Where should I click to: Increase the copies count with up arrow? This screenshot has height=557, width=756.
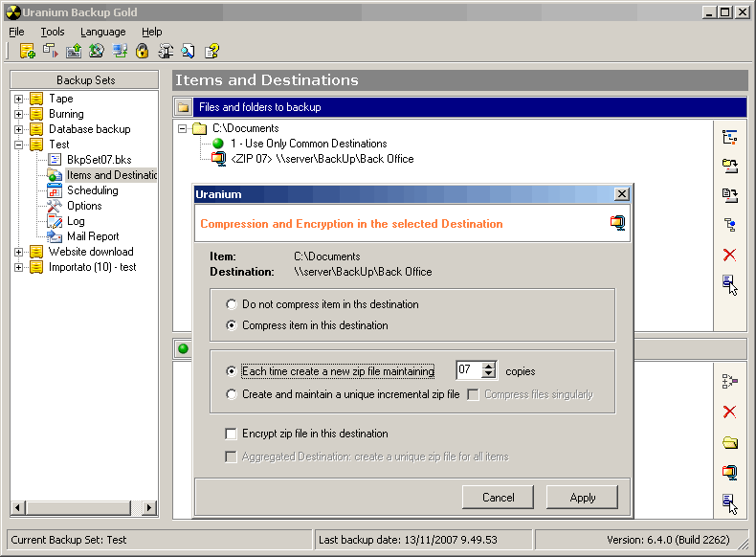coord(489,366)
